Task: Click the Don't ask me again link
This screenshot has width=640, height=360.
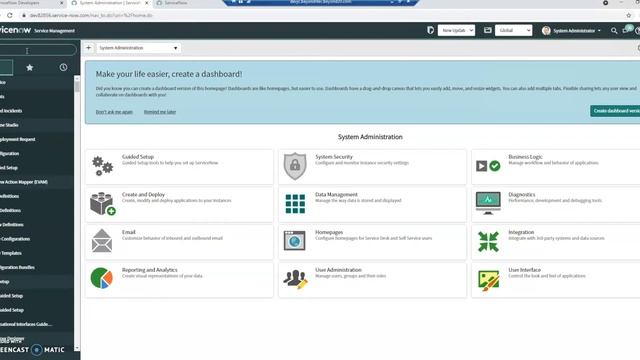Action: [114, 112]
